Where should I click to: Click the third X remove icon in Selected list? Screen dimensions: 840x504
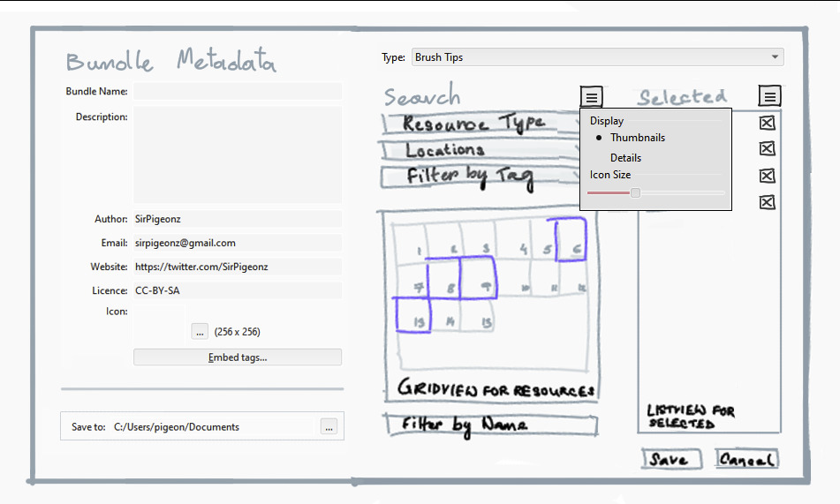tap(768, 176)
